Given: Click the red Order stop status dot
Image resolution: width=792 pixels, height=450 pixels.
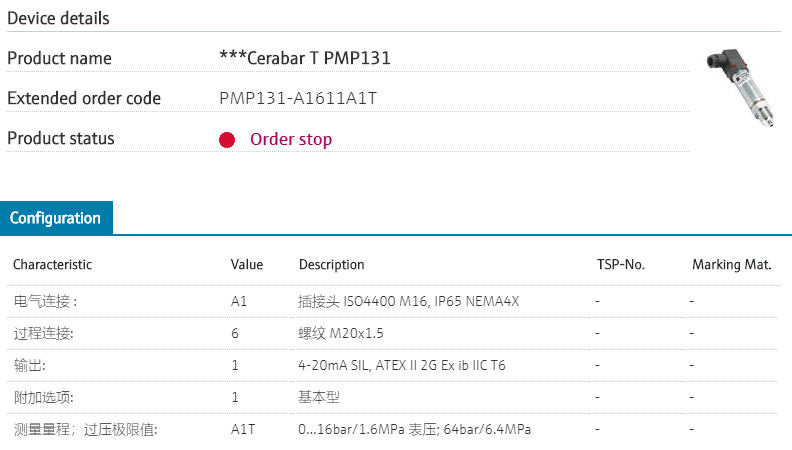Looking at the screenshot, I should click(x=227, y=140).
